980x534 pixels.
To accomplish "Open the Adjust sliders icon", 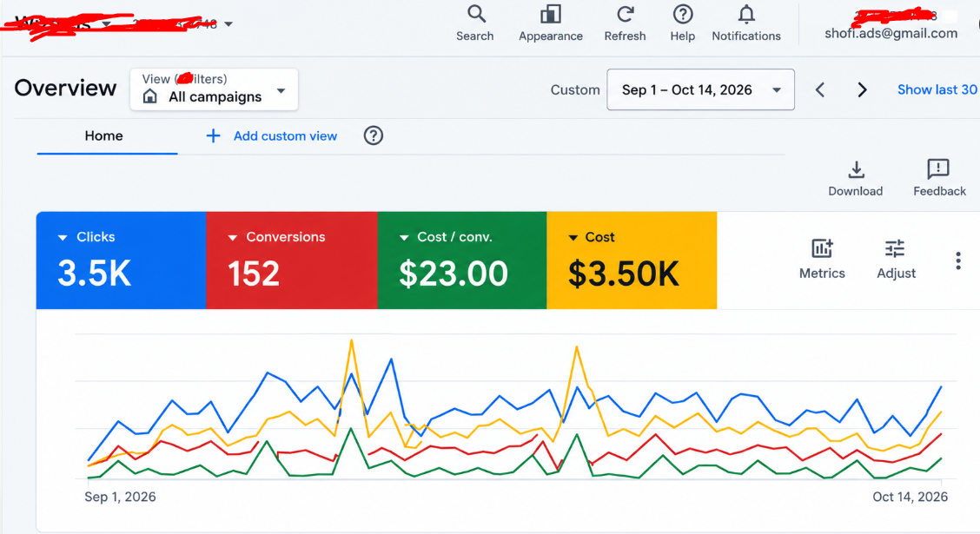I will coord(895,248).
